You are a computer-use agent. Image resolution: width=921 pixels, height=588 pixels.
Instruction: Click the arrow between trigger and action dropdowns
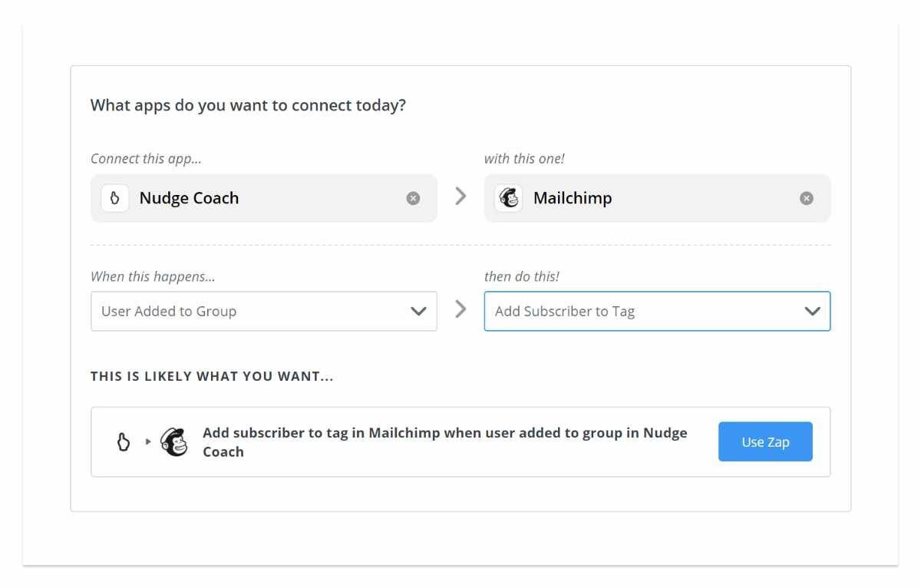pos(460,309)
